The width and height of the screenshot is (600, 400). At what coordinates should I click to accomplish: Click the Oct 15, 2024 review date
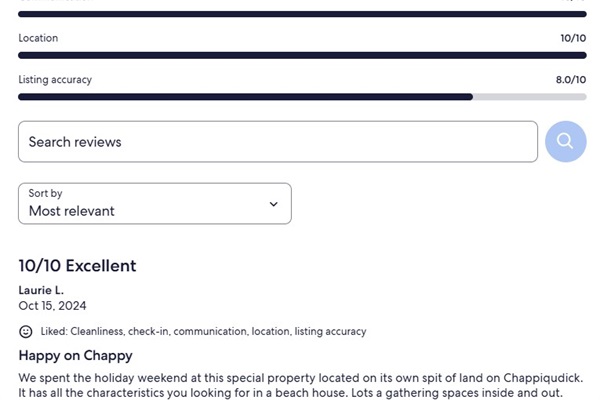[x=52, y=306]
